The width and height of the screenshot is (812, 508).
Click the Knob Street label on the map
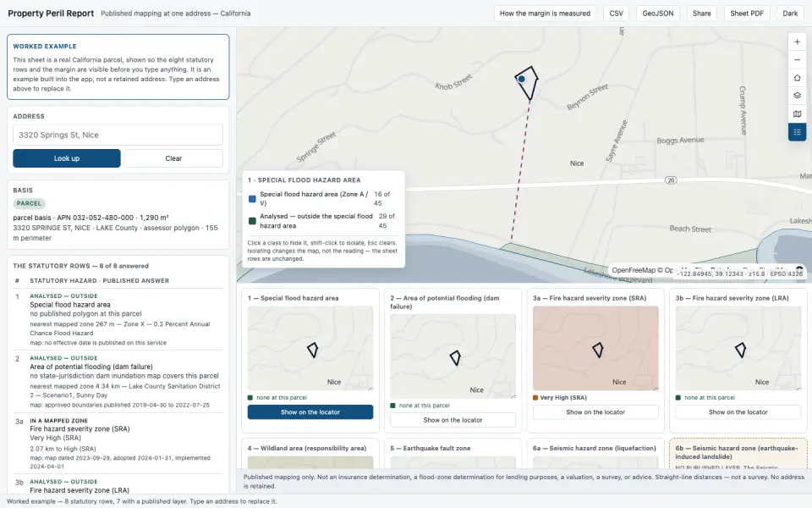[x=453, y=82]
